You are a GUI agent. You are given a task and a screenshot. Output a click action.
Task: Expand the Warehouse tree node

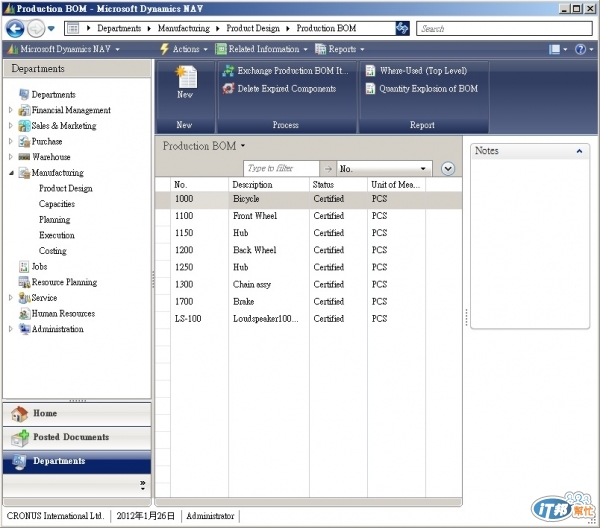(11, 157)
